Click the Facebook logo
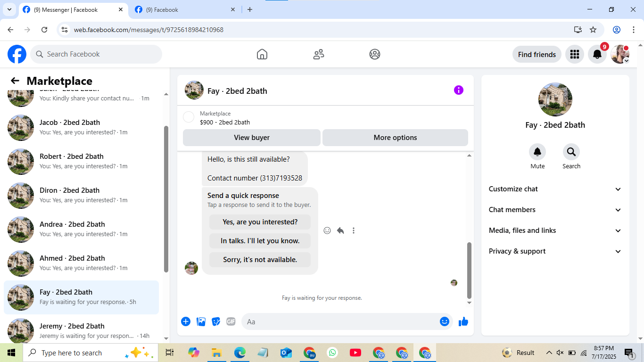This screenshot has height=362, width=644. (17, 54)
